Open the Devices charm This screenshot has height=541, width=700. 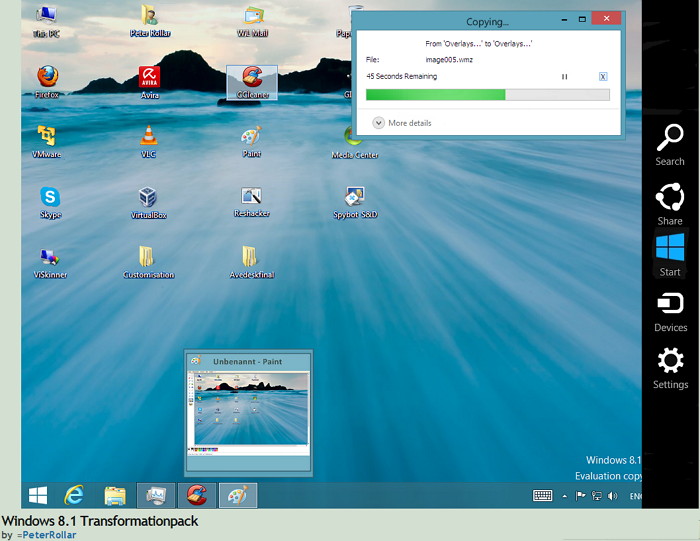670,312
